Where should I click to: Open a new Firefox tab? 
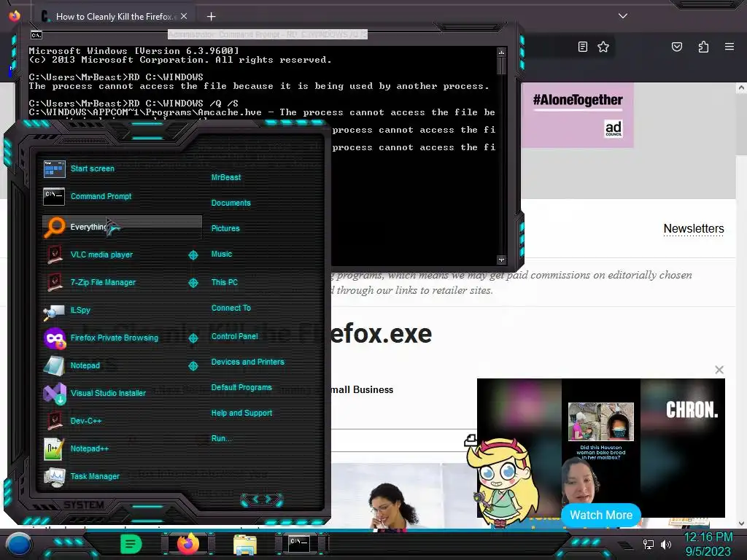coord(211,17)
